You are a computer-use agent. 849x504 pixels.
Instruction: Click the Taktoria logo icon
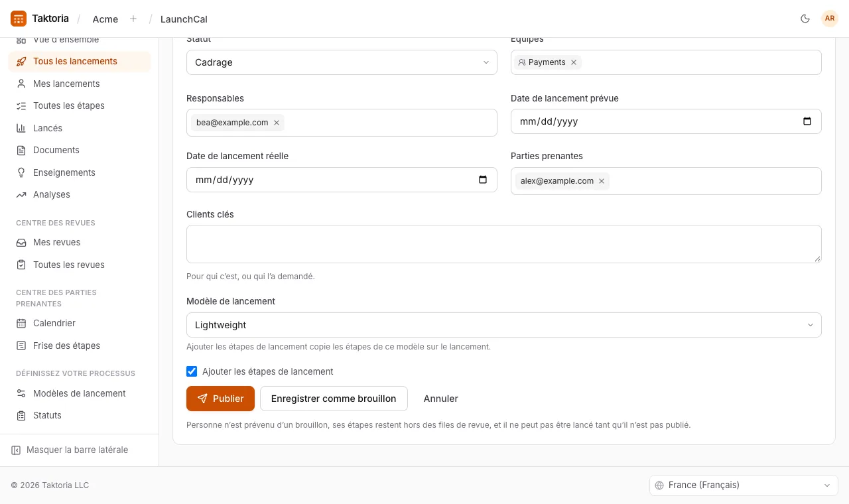point(19,19)
